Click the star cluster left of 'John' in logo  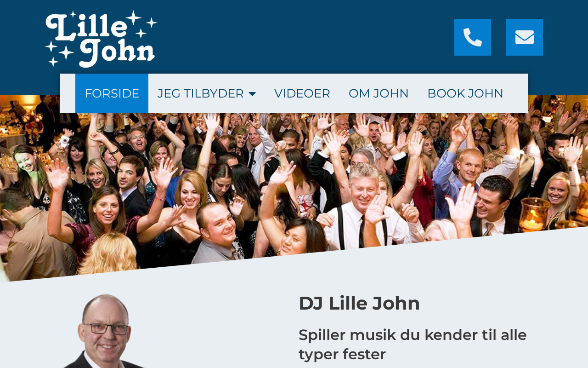(59, 52)
